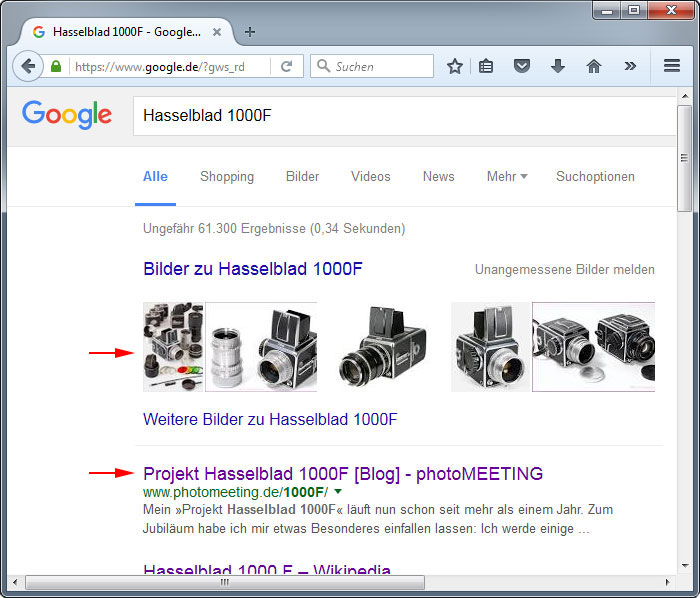Click Unangemessene Bilder melden
The height and width of the screenshot is (598, 700).
pyautogui.click(x=565, y=270)
